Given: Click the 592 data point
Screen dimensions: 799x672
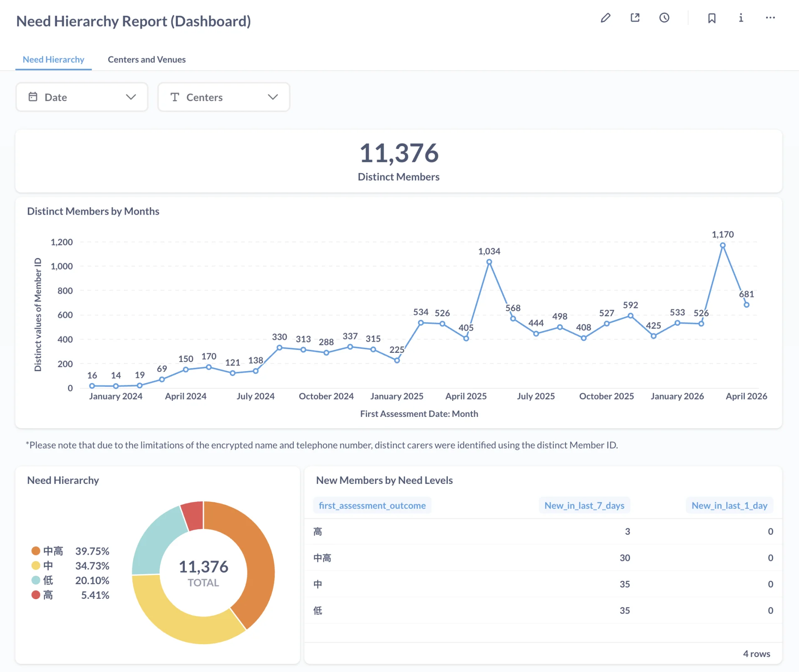Looking at the screenshot, I should pos(630,316).
